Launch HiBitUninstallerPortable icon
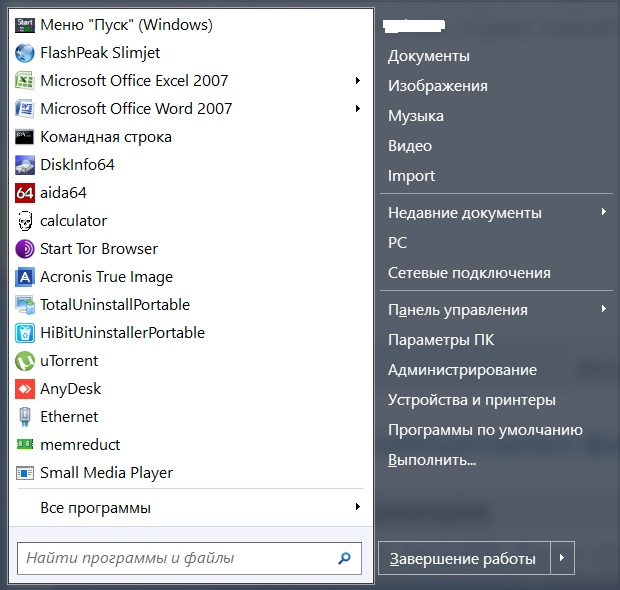Viewport: 620px width, 590px height. (25, 333)
